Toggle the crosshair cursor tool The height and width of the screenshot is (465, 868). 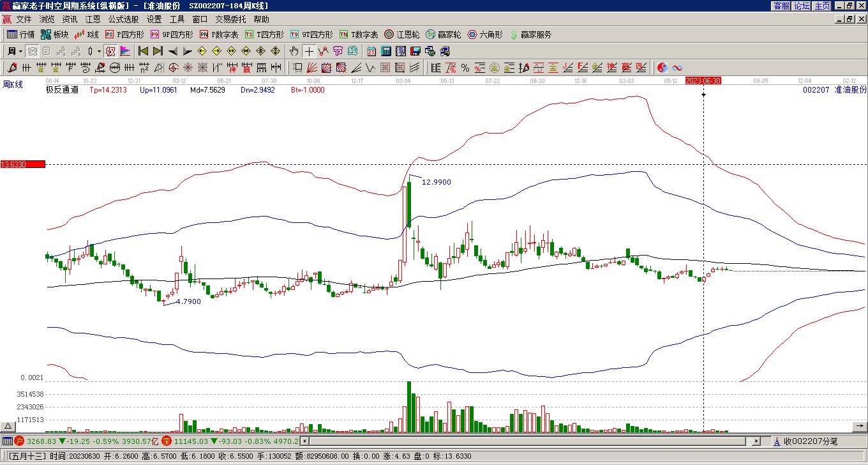(309, 51)
